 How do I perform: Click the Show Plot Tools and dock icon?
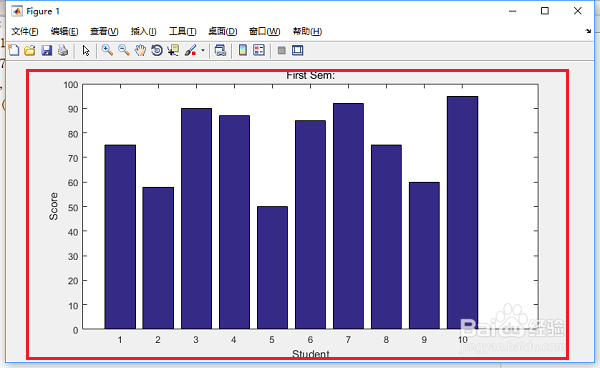[x=298, y=50]
